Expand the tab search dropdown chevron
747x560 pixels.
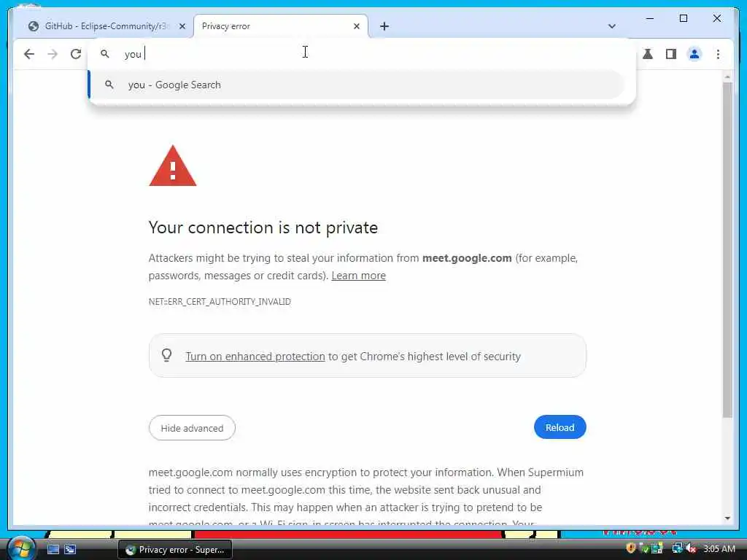[x=612, y=26]
